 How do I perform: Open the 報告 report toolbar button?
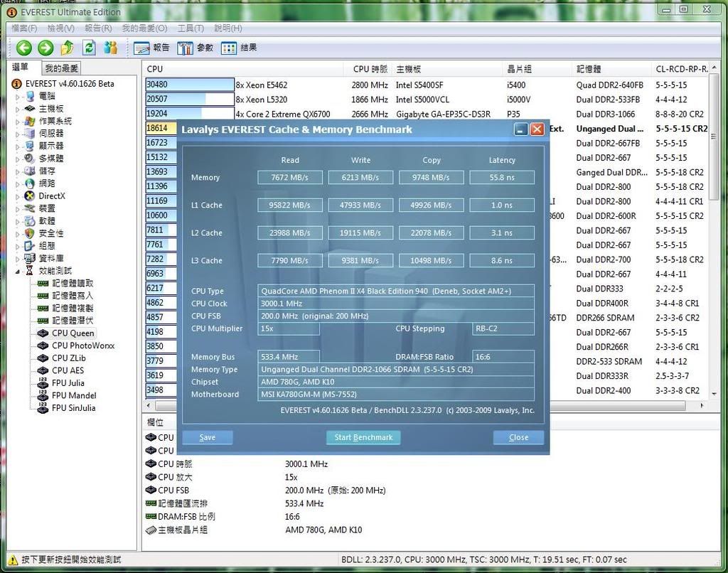coord(152,48)
